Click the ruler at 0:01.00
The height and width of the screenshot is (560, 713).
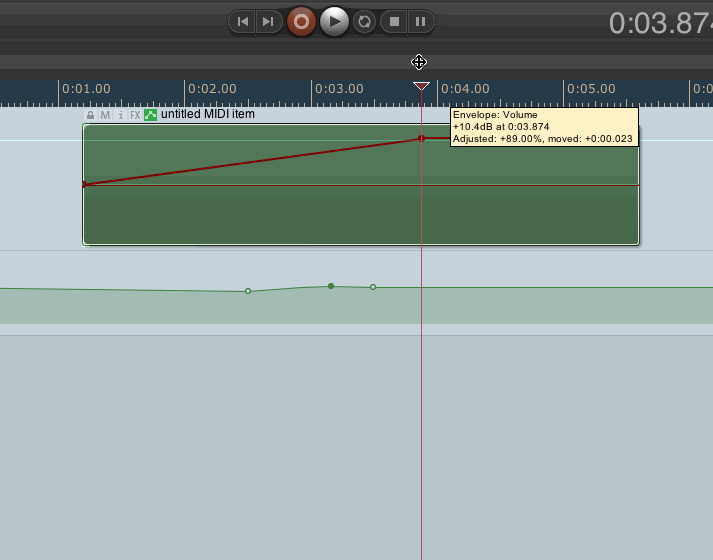[x=86, y=89]
